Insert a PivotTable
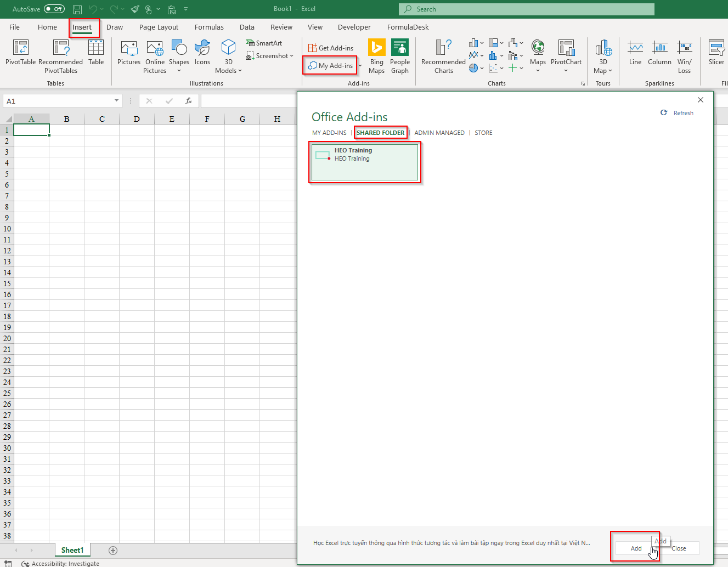Viewport: 728px width, 567px height. (x=20, y=53)
